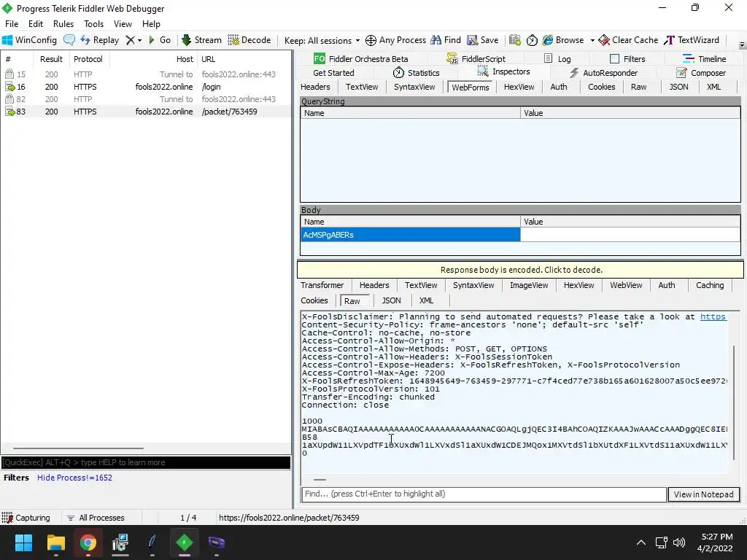Click the camera screenshot icon
Image resolution: width=747 pixels, height=560 pixels.
[x=514, y=40]
